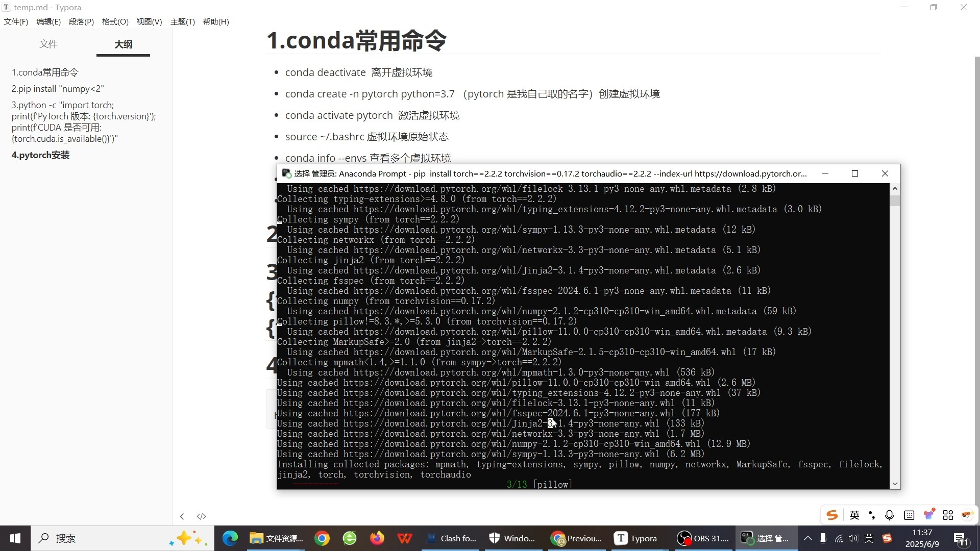Image resolution: width=980 pixels, height=551 pixels.
Task: Switch to 文件 sidebar tab
Action: click(48, 44)
